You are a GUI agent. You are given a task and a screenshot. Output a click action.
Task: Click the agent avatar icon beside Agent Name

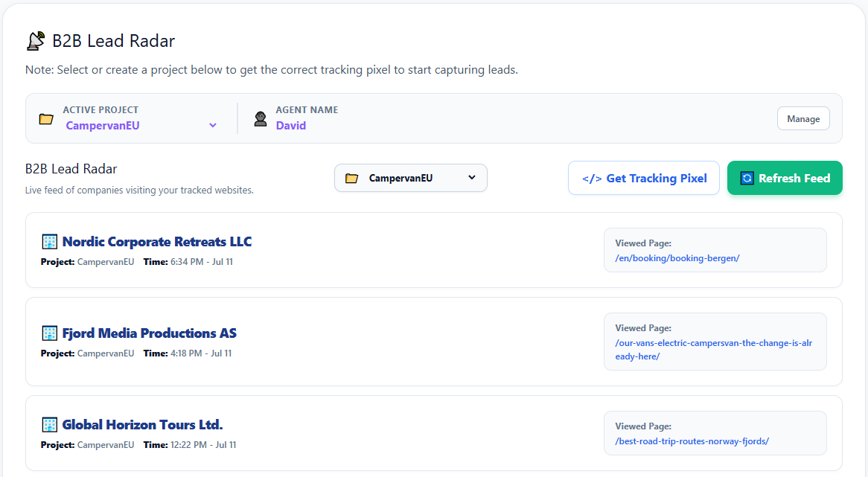click(x=261, y=118)
